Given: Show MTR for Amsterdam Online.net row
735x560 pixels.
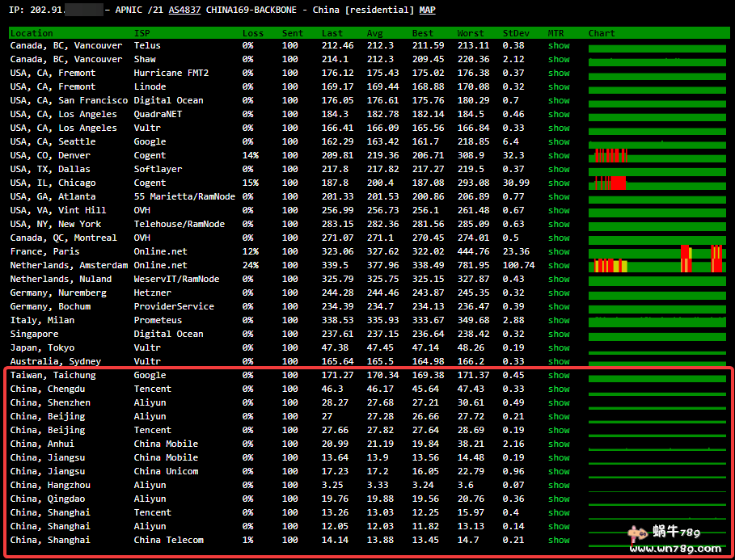Looking at the screenshot, I should pyautogui.click(x=559, y=266).
